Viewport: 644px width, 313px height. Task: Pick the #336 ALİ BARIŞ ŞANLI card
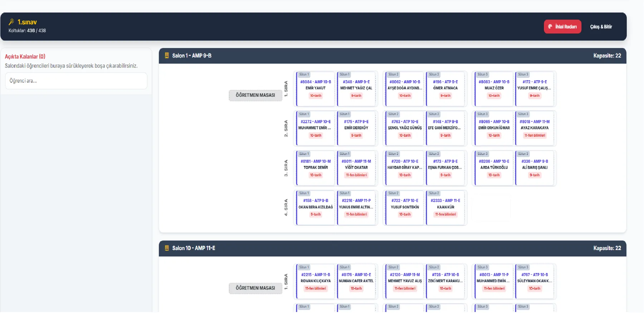pos(535,168)
